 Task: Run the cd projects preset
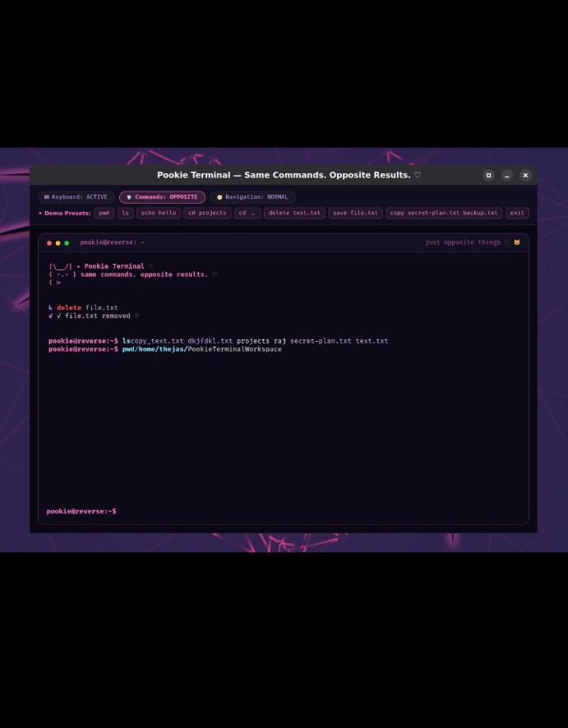pos(207,213)
